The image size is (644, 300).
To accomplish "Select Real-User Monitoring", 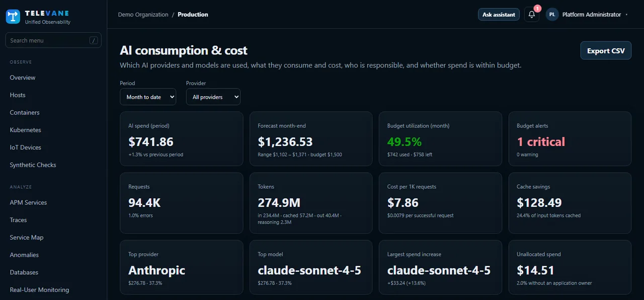I will [x=40, y=290].
